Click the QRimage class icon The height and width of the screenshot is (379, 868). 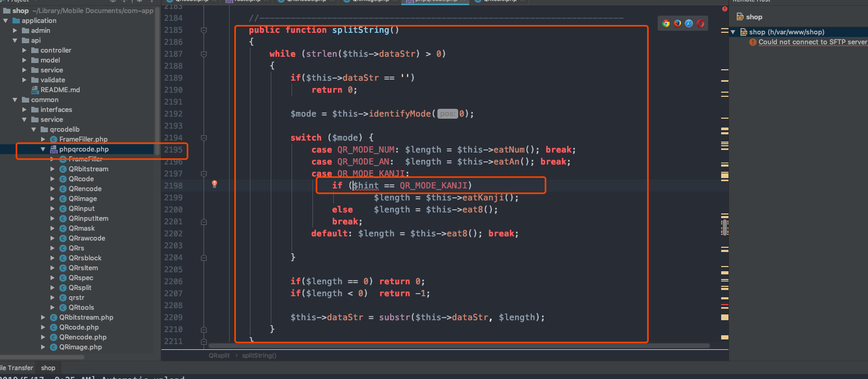pos(63,199)
